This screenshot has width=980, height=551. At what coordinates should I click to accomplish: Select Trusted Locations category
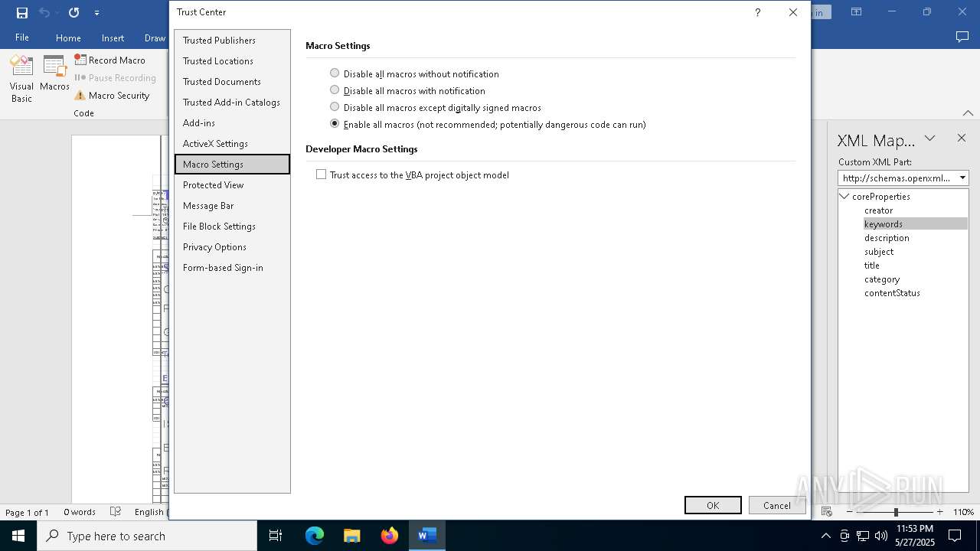[232, 61]
